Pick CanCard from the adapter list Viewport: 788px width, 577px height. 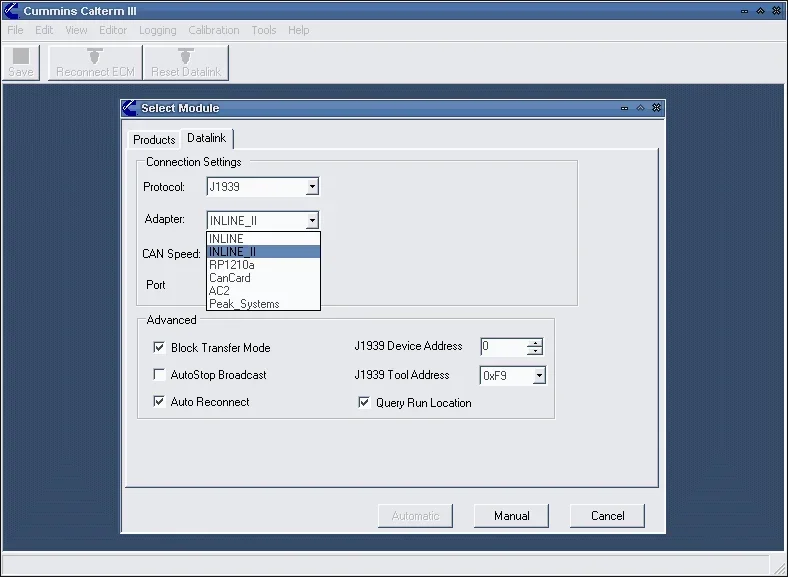263,278
